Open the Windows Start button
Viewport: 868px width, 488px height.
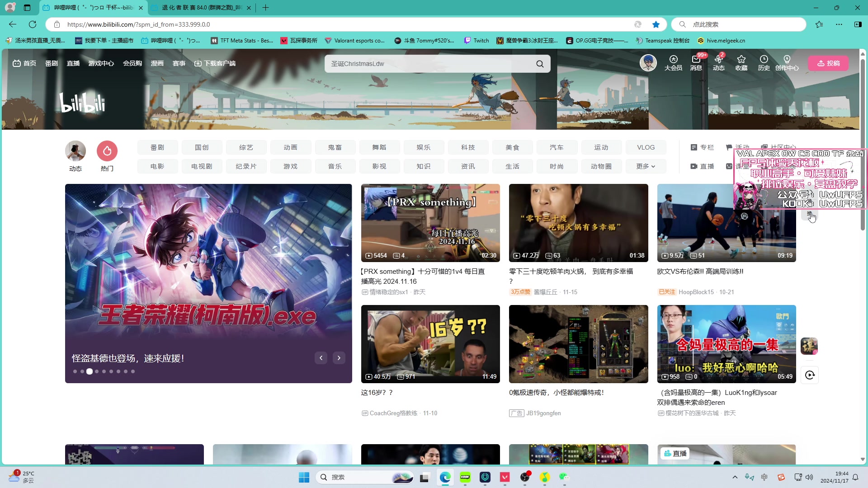coord(304,477)
